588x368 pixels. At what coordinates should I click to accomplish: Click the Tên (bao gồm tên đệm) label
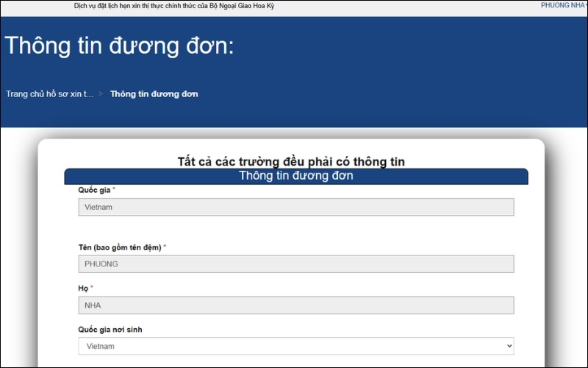[x=119, y=247]
